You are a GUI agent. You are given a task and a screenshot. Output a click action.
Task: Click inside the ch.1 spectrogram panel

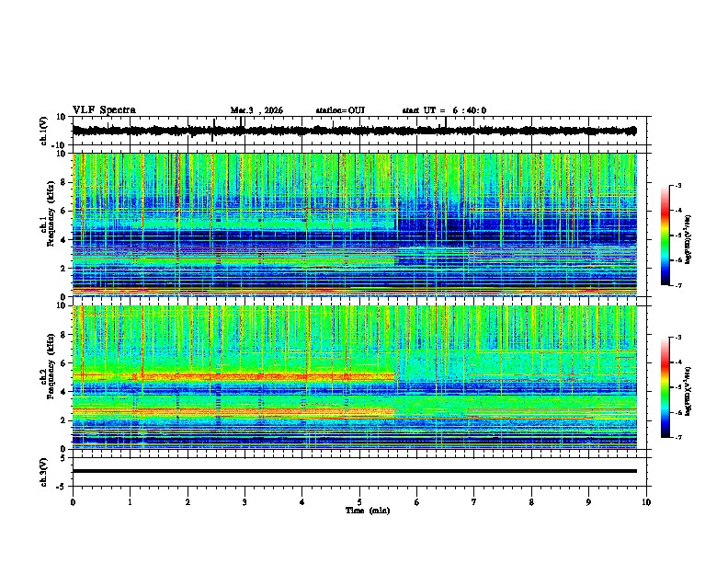click(354, 224)
